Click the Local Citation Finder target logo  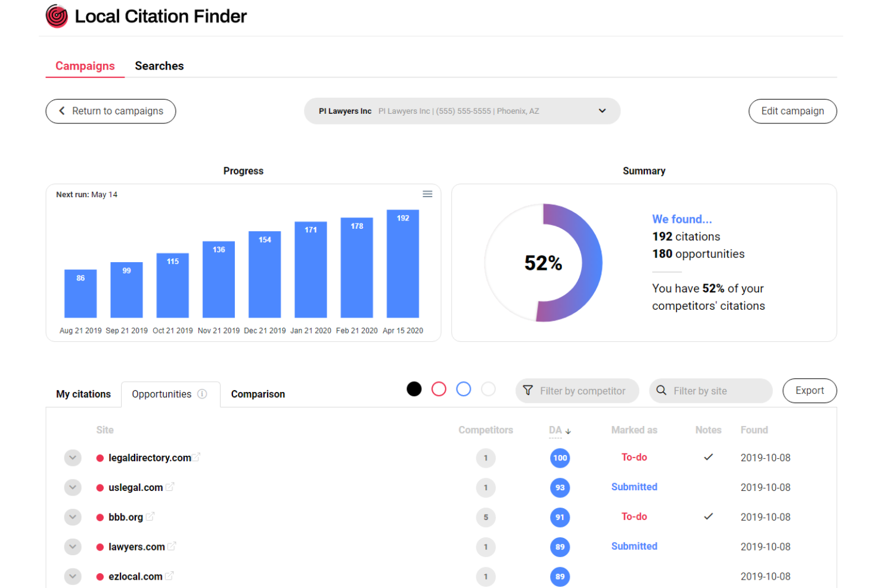coord(57,16)
